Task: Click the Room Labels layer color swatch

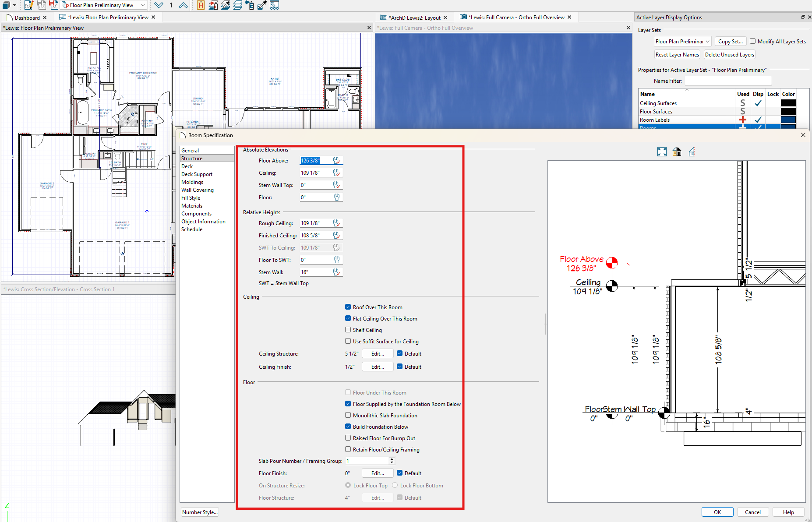Action: tap(788, 120)
